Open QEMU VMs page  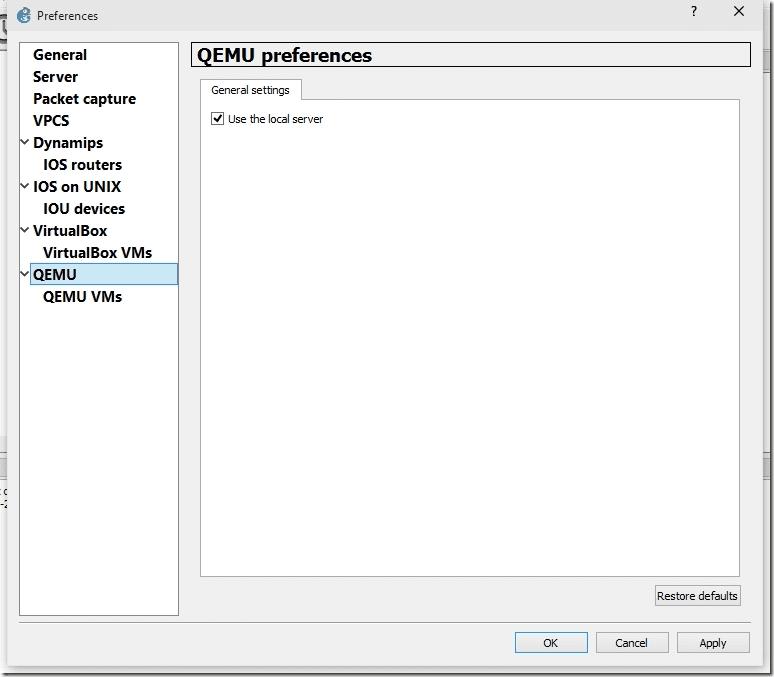click(x=82, y=296)
